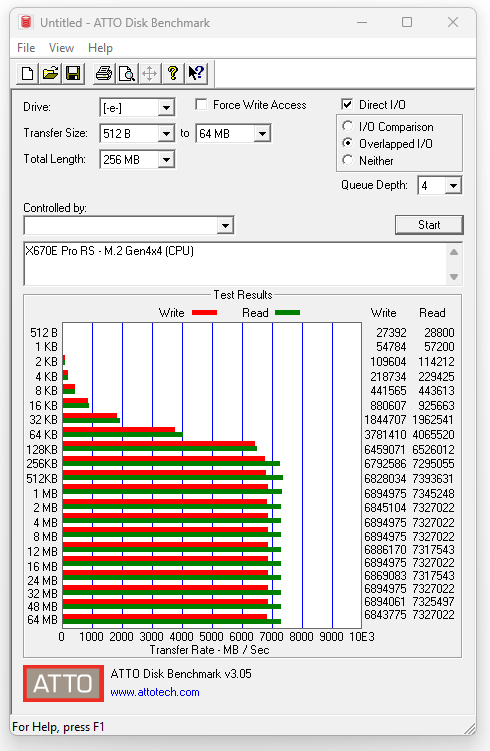The height and width of the screenshot is (751, 490).
Task: Open the Help menu
Action: coord(100,48)
